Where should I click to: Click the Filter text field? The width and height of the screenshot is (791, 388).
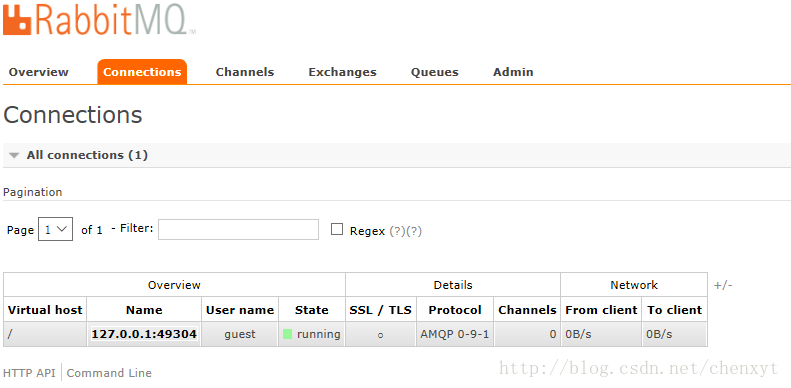click(239, 230)
